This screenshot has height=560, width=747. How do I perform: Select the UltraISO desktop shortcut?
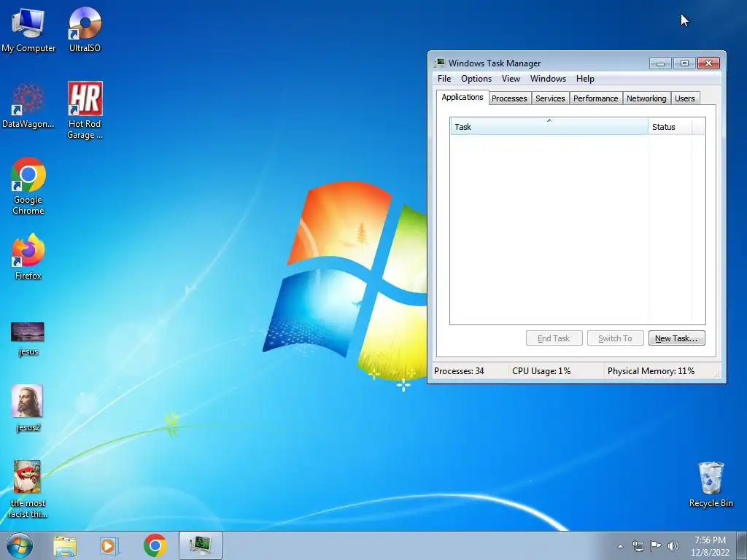85,29
